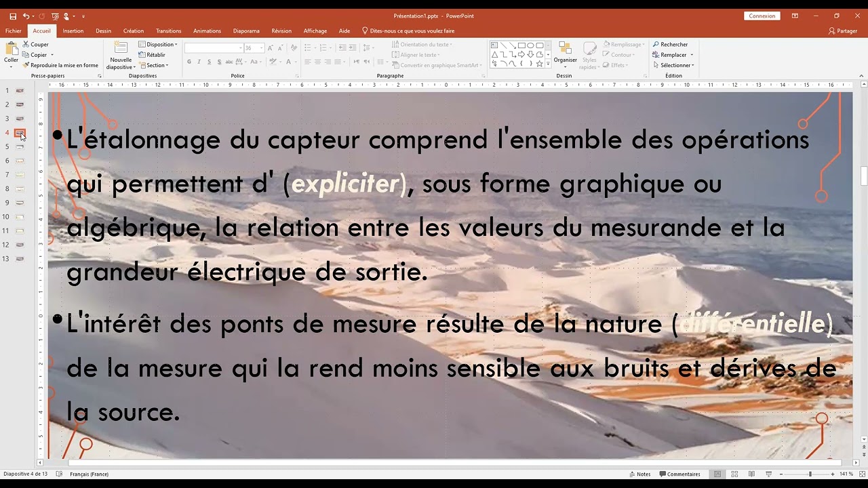
Task: Save presentation via quick access disk icon
Action: tap(13, 16)
